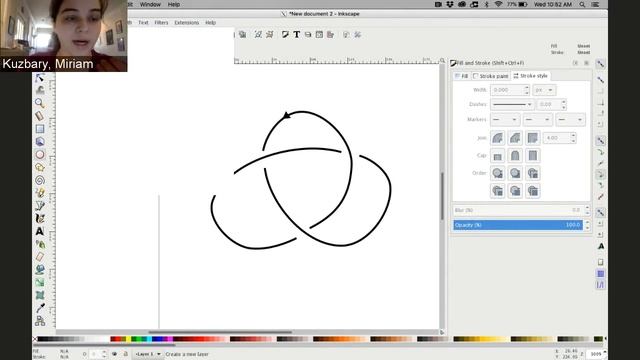Select square cap style
The width and height of the screenshot is (640, 360).
[x=533, y=156]
